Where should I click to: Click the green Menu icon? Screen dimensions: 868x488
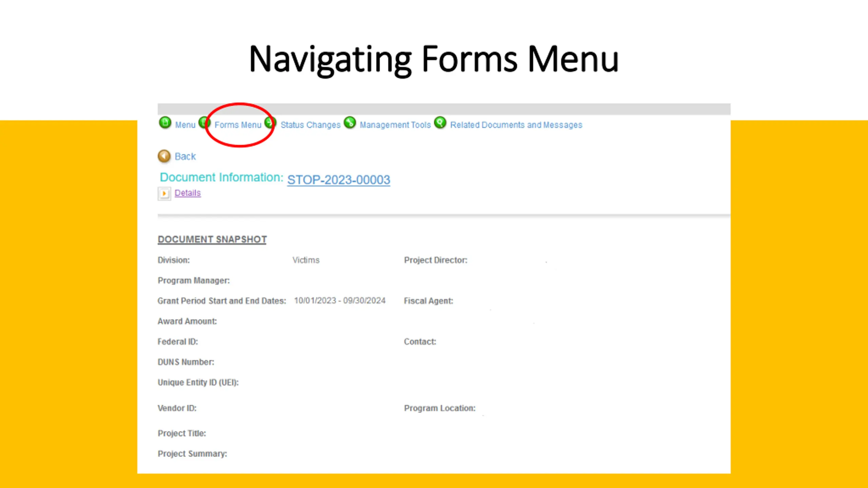(x=165, y=122)
